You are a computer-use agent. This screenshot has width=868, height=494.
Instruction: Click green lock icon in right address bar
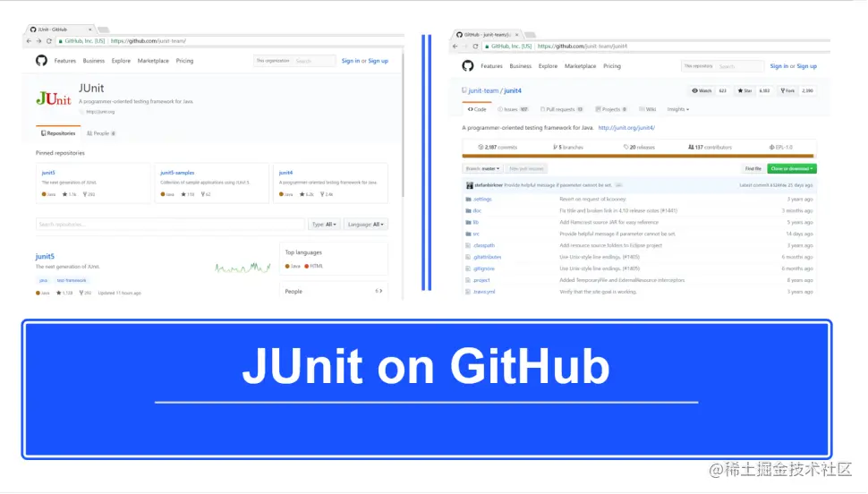click(487, 47)
